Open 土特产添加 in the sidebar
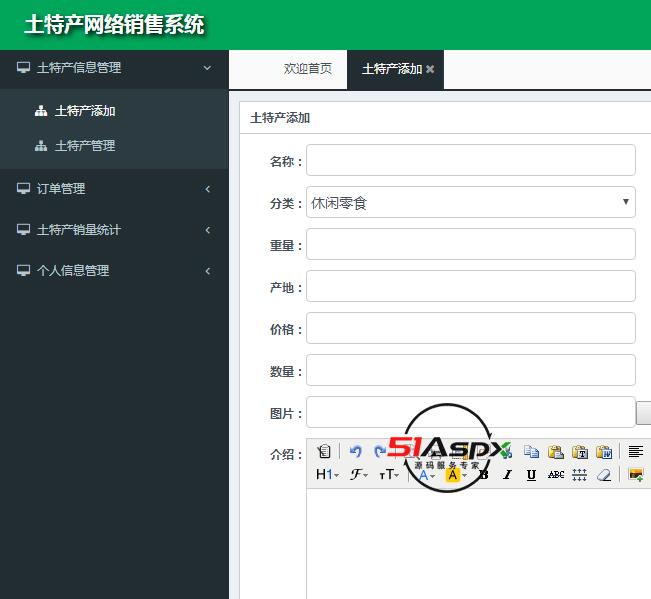This screenshot has height=599, width=651. [85, 111]
